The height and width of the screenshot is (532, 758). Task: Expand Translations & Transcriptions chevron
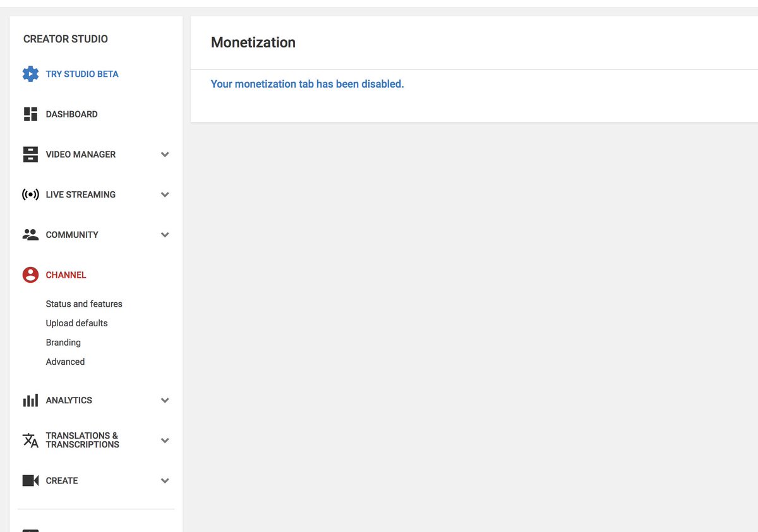(165, 440)
